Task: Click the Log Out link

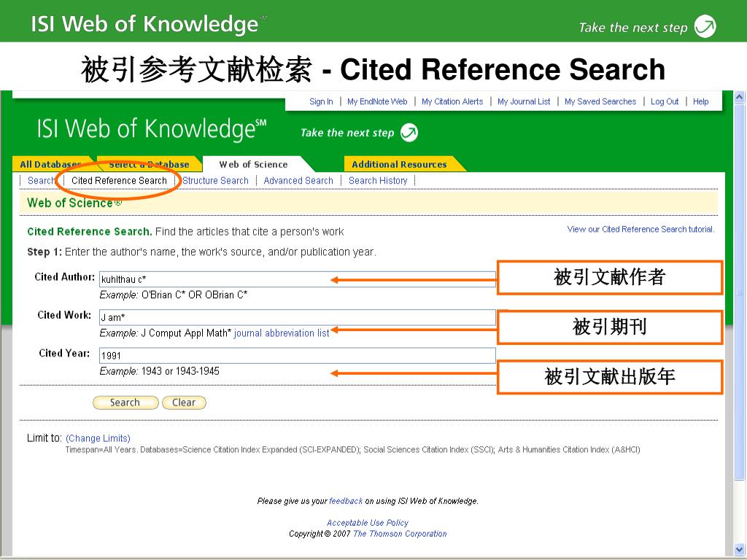Action: pyautogui.click(x=665, y=101)
